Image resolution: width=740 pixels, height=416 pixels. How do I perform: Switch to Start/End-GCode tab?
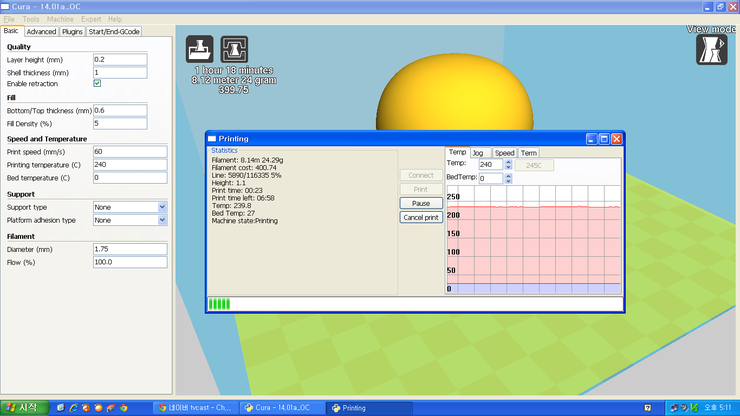point(114,32)
